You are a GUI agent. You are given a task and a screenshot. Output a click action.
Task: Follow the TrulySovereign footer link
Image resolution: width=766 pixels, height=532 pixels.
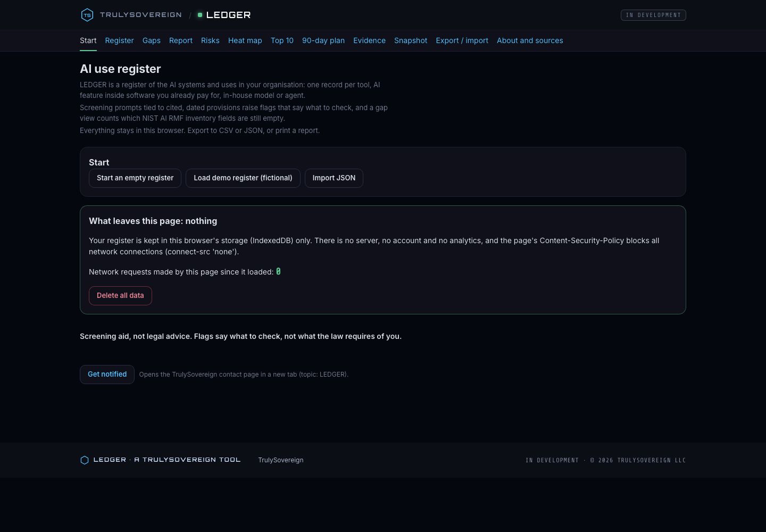pyautogui.click(x=281, y=460)
